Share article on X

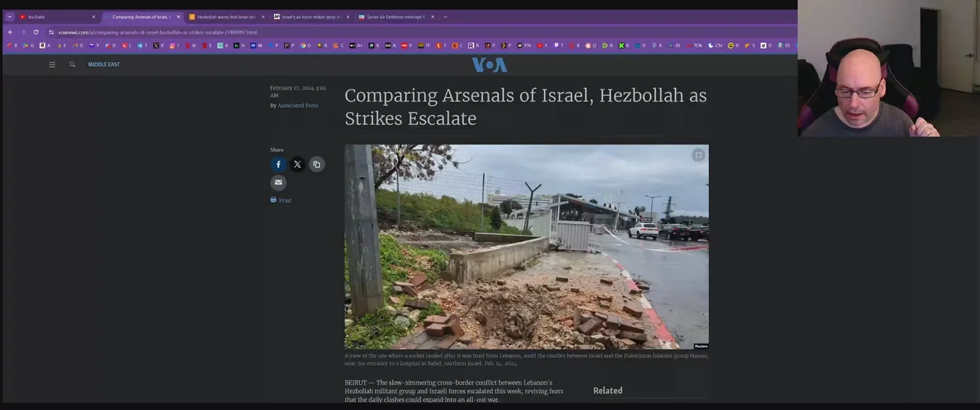[x=297, y=164]
